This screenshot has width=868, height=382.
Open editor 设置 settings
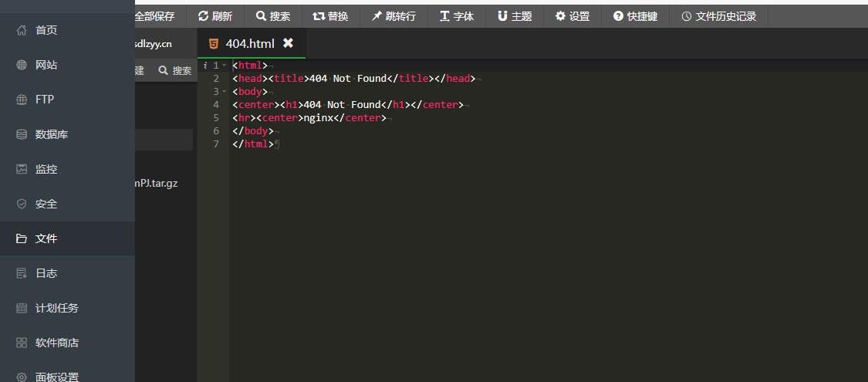click(x=572, y=17)
